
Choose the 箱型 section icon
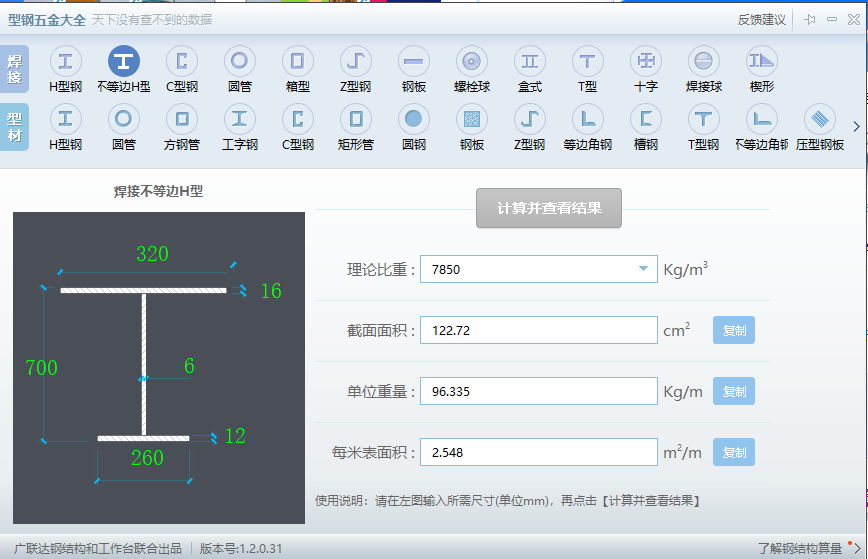point(298,61)
